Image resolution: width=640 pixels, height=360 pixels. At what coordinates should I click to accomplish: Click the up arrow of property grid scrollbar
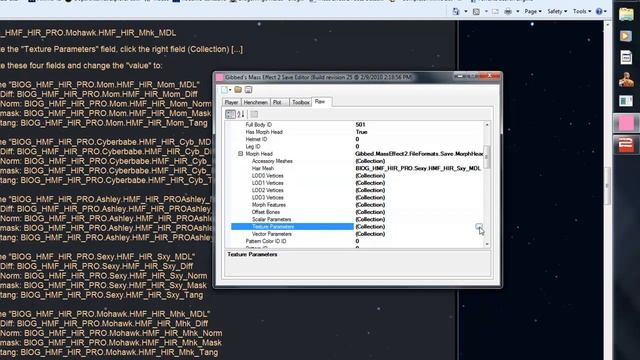[x=487, y=124]
